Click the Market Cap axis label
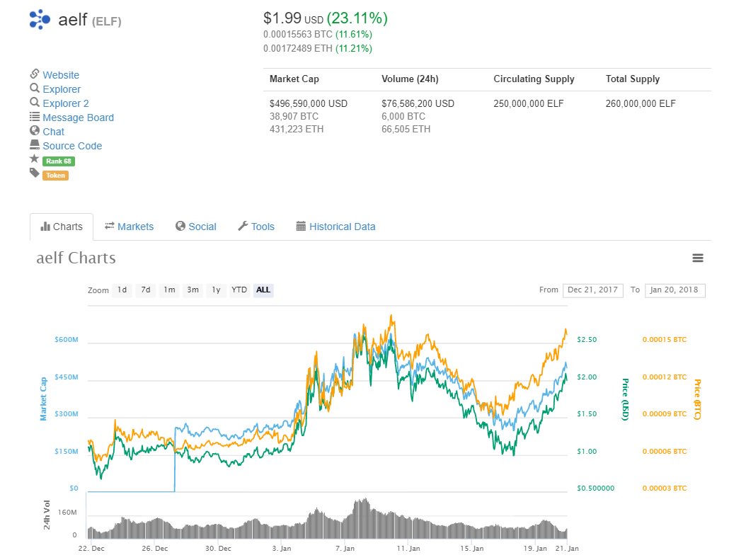This screenshot has height=560, width=729. point(43,399)
